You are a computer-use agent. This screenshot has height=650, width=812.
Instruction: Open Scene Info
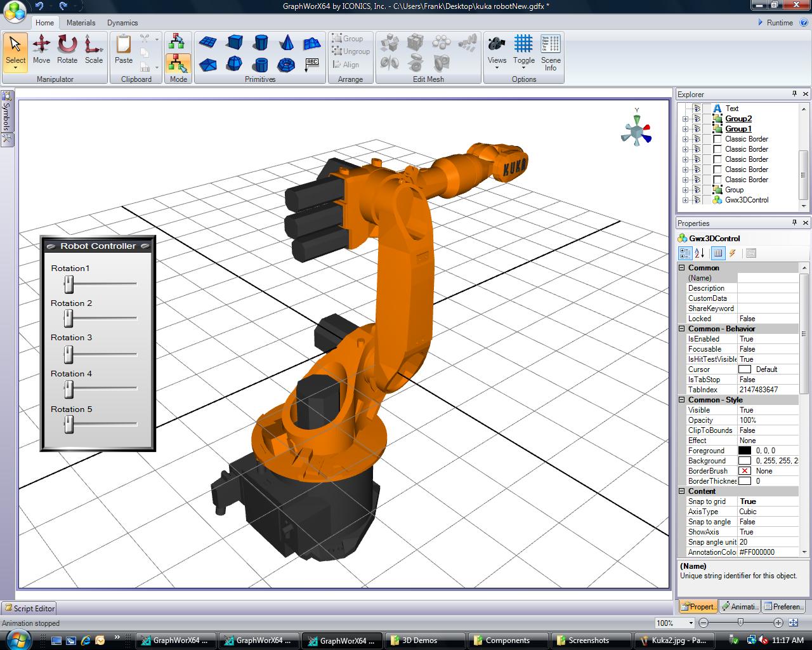tap(551, 53)
